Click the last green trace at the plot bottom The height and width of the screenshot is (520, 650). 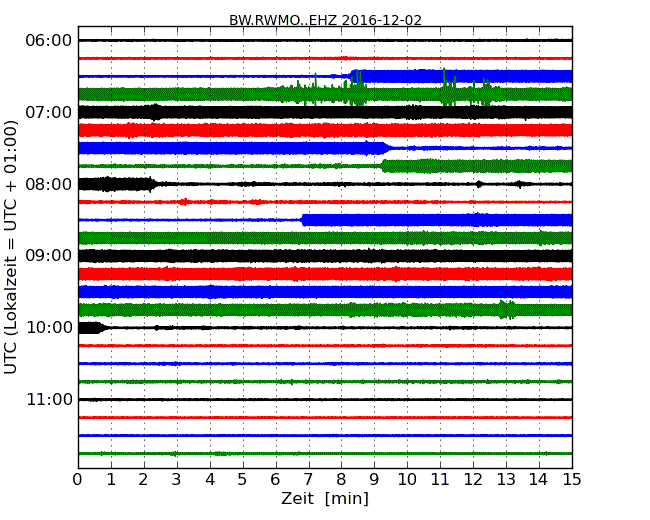coord(325,454)
